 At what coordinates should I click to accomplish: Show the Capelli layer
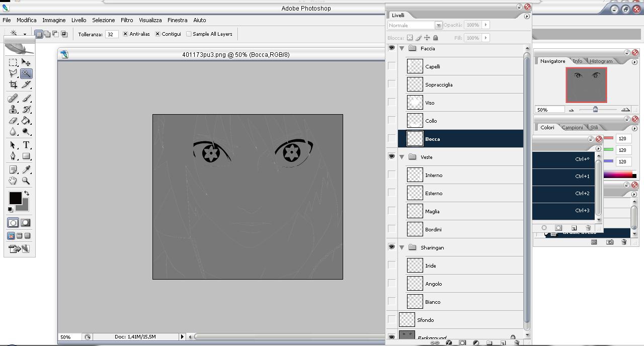[x=391, y=66]
